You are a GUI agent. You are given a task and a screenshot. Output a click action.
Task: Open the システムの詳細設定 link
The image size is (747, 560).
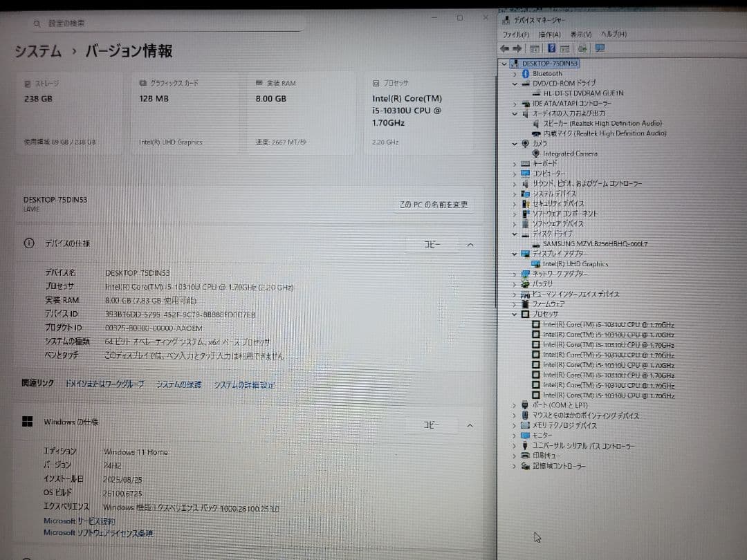point(243,384)
